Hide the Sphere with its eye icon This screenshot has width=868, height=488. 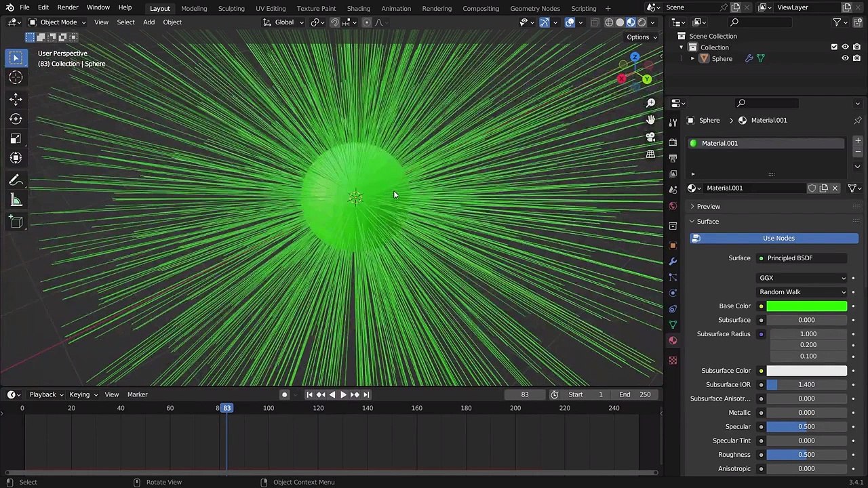pos(845,59)
